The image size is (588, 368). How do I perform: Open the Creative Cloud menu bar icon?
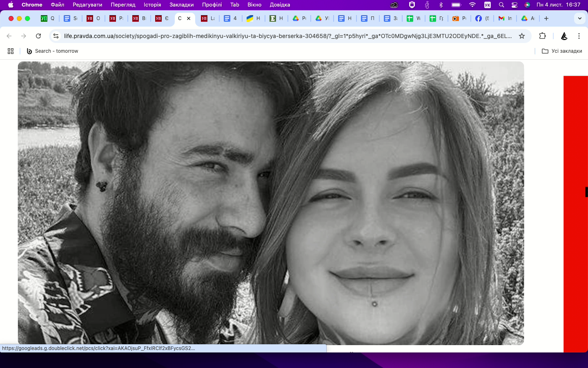[x=394, y=5]
